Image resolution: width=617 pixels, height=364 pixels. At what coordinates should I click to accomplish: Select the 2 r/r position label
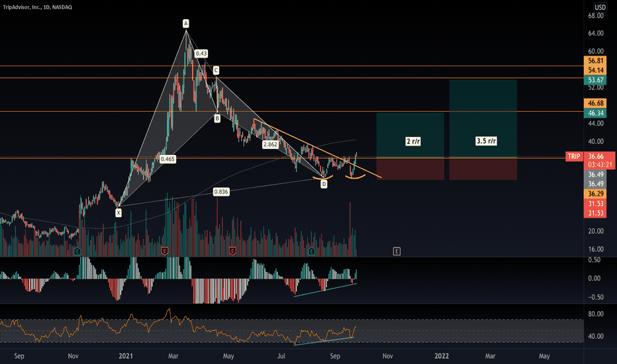[x=413, y=141]
